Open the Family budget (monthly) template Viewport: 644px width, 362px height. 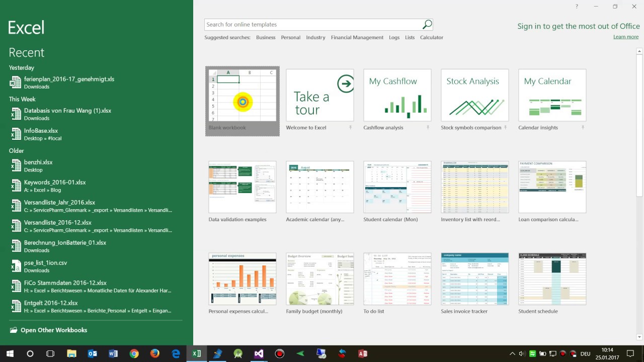(x=320, y=279)
